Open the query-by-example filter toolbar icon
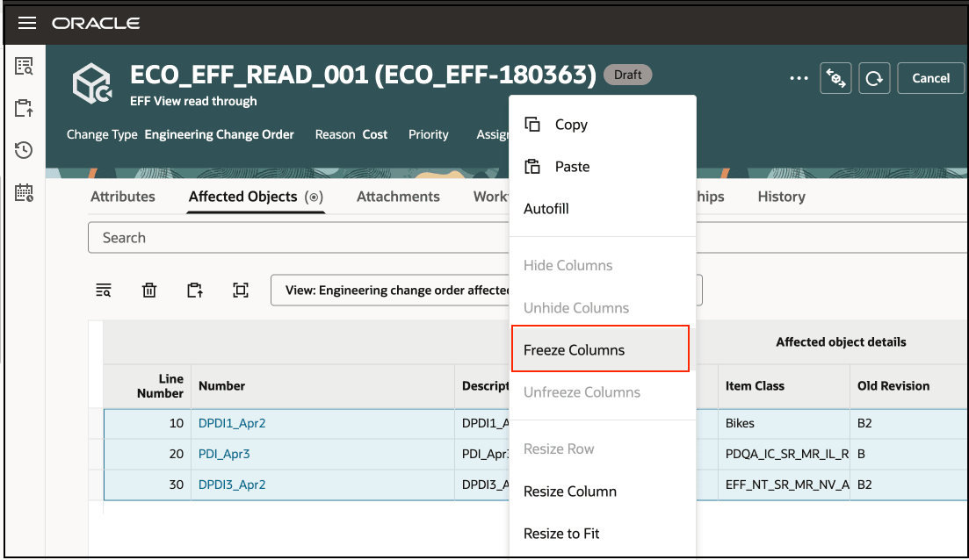The height and width of the screenshot is (560, 969). click(x=103, y=291)
